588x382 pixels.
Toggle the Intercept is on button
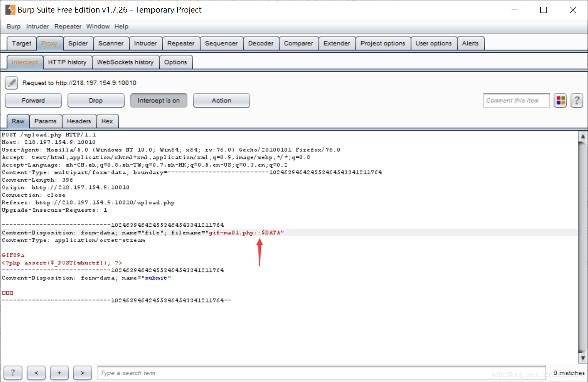coord(159,100)
